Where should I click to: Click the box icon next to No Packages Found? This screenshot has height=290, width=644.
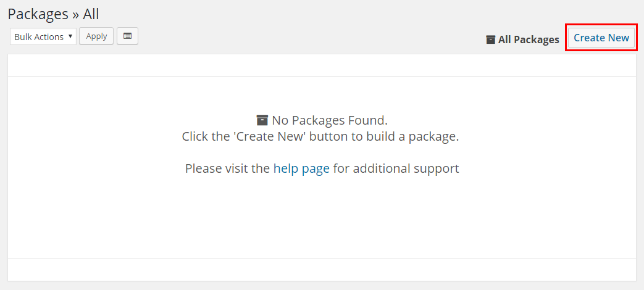click(262, 120)
